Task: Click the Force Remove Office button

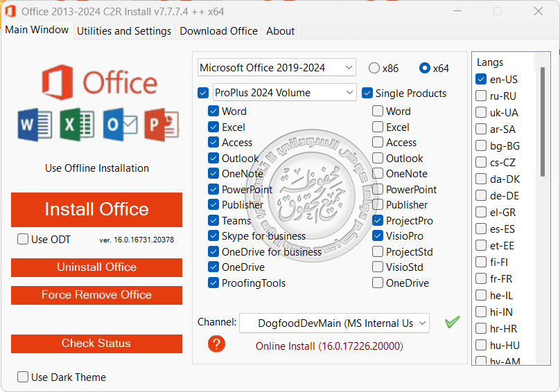Action: tap(96, 295)
